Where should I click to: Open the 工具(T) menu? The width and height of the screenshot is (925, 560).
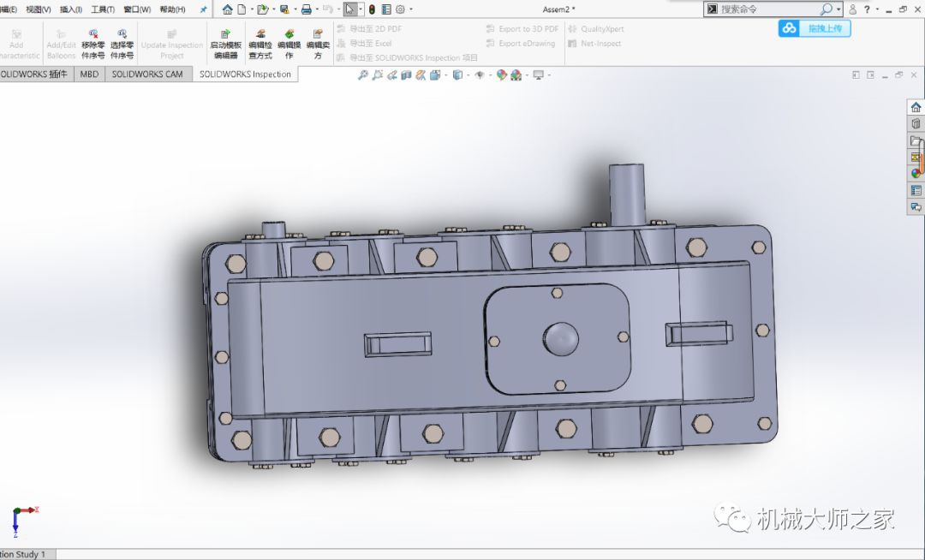pos(103,9)
